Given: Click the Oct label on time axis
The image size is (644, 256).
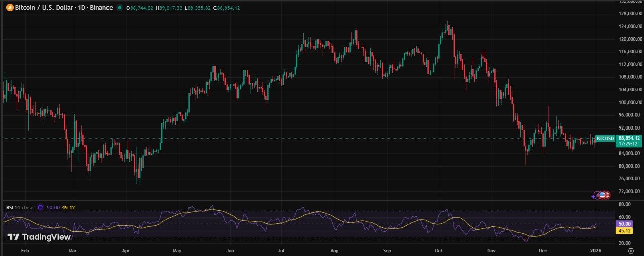Looking at the screenshot, I should (438, 249).
